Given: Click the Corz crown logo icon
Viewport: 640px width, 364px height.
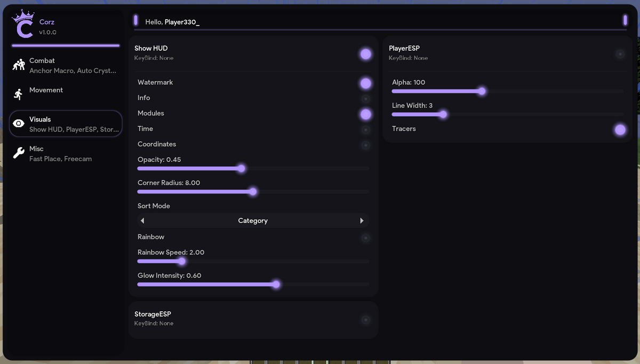Looking at the screenshot, I should click(x=23, y=25).
